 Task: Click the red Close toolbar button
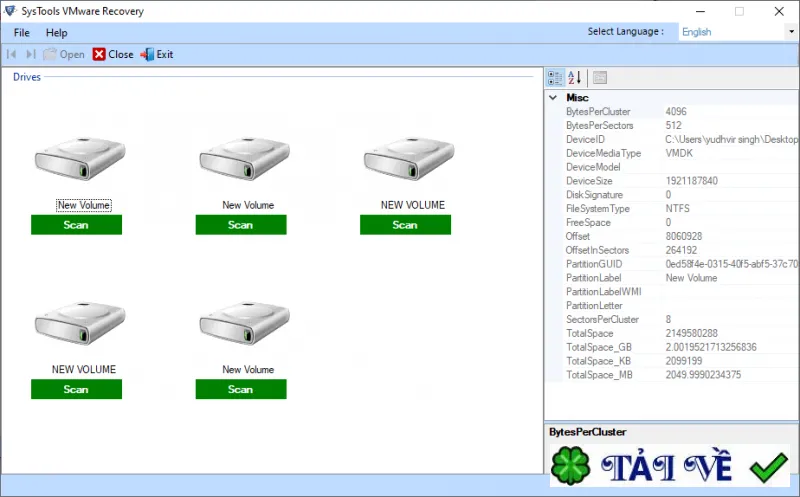(113, 54)
